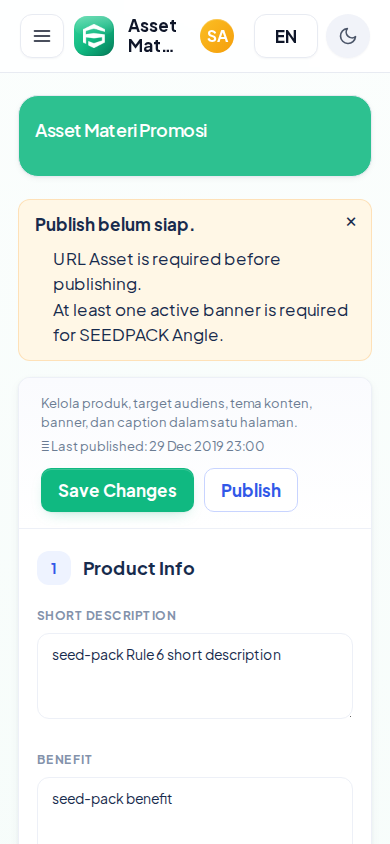Click the green app logo icon

(x=94, y=36)
